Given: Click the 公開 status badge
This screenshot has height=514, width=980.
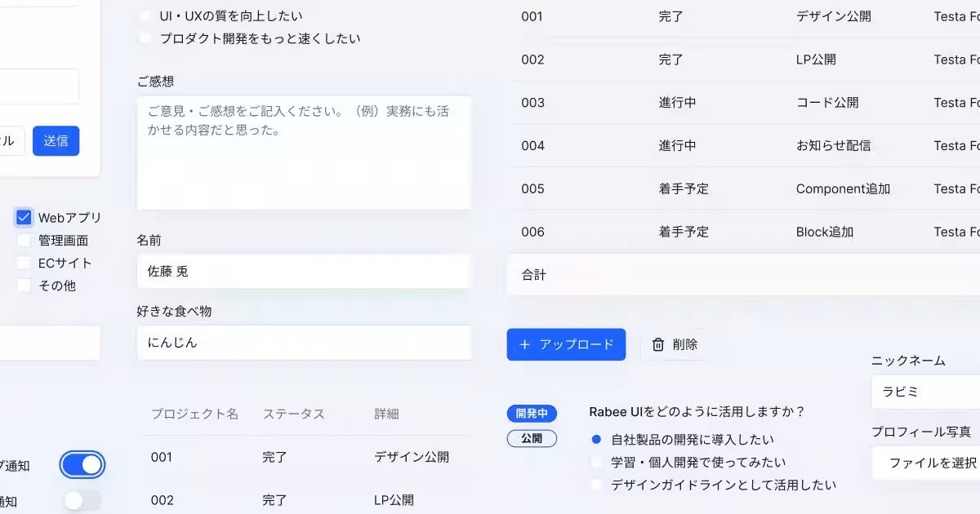Looking at the screenshot, I should [532, 438].
